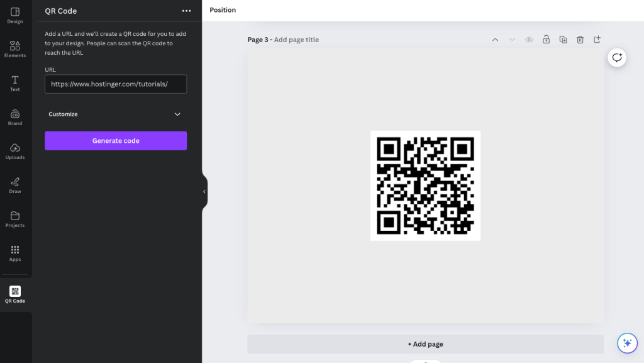Open the Elements panel
This screenshot has width=644, height=363.
point(14,48)
